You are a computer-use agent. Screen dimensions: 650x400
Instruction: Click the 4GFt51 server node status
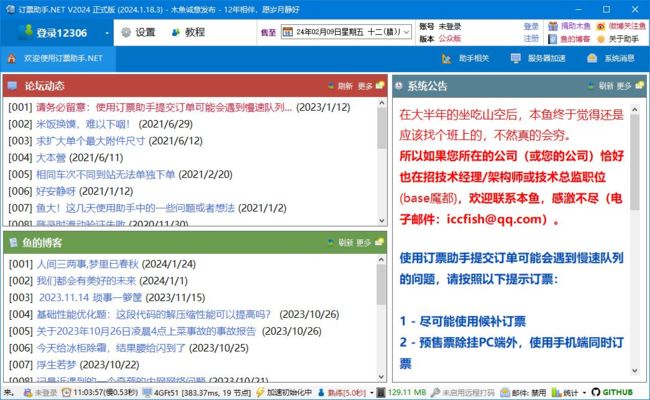coord(197,392)
